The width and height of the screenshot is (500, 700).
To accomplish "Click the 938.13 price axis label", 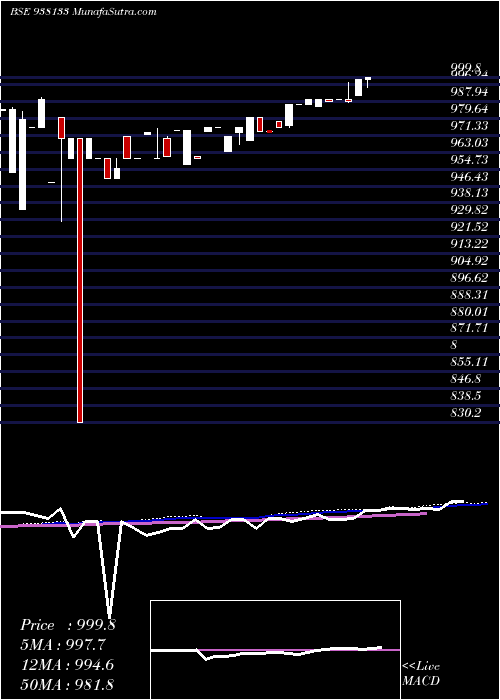I will click(x=469, y=193).
